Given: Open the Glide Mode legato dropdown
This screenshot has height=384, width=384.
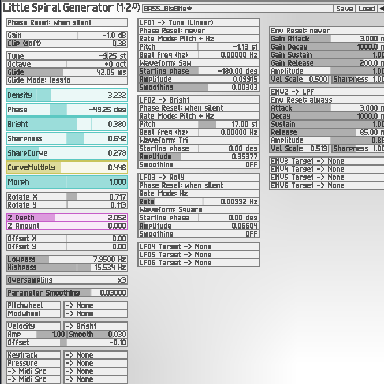Looking at the screenshot, I should click(x=67, y=80).
